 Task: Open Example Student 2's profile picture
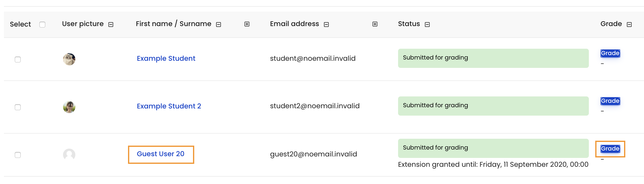(x=69, y=107)
